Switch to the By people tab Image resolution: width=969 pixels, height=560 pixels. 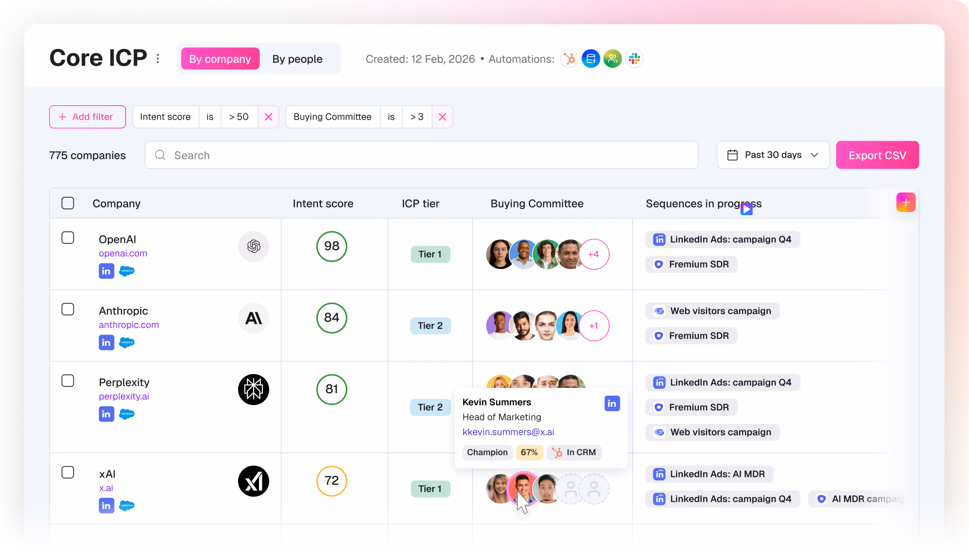click(297, 59)
